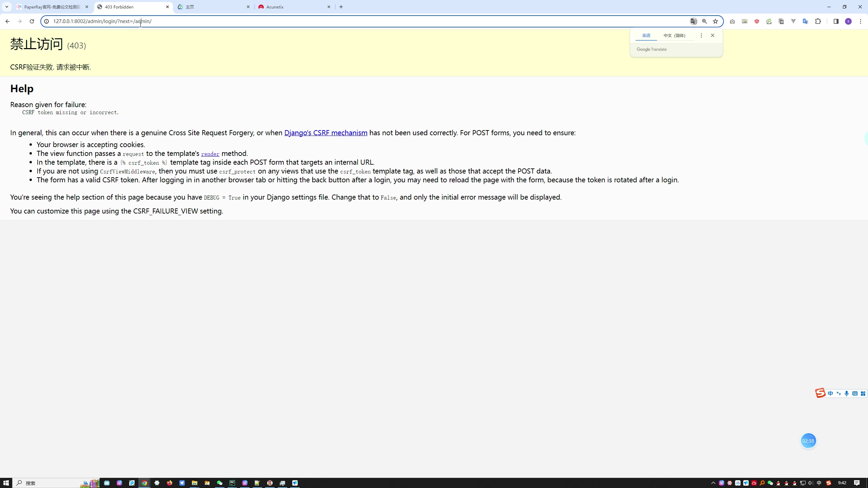Toggle the browser side panel

[836, 21]
